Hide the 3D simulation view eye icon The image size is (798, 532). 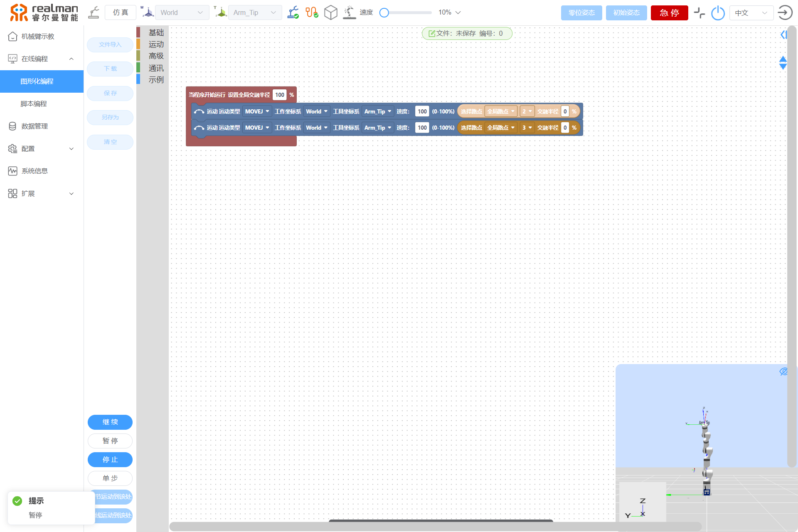click(x=783, y=372)
